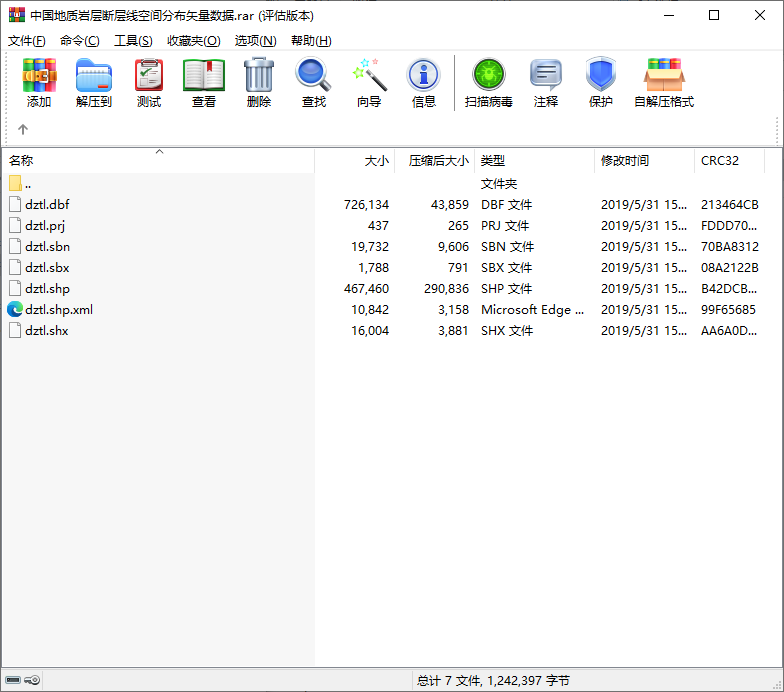The width and height of the screenshot is (784, 692).
Task: Click status bar total '总计 7 文件'
Action: pyautogui.click(x=448, y=680)
